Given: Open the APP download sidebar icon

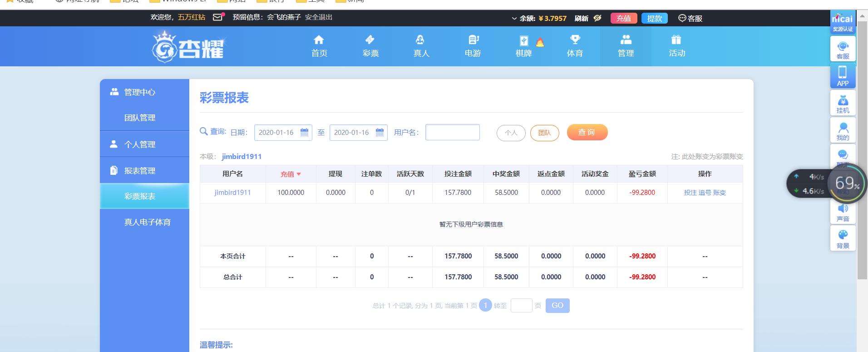Looking at the screenshot, I should (x=843, y=76).
